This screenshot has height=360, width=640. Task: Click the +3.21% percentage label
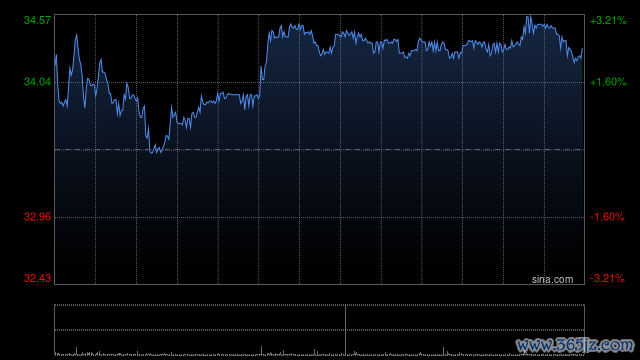point(608,20)
